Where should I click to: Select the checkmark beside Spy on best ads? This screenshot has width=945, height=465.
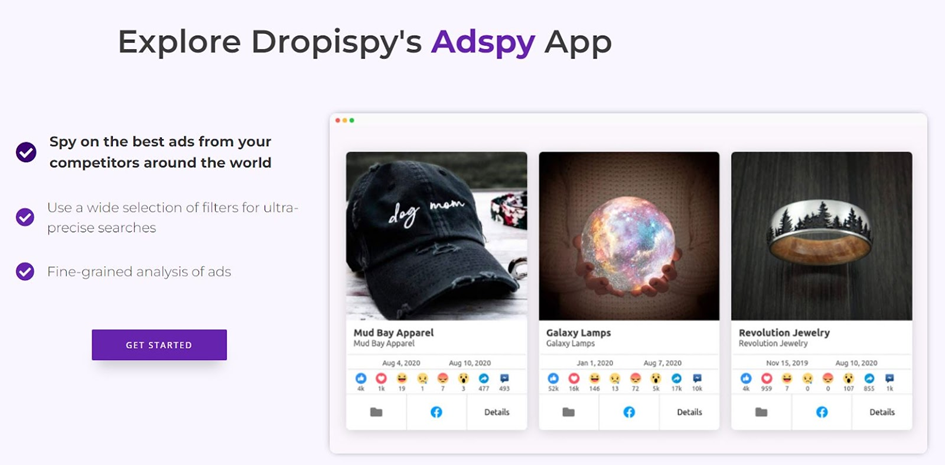(26, 152)
